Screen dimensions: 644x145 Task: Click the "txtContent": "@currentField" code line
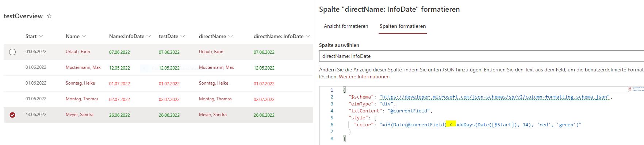(x=391, y=111)
